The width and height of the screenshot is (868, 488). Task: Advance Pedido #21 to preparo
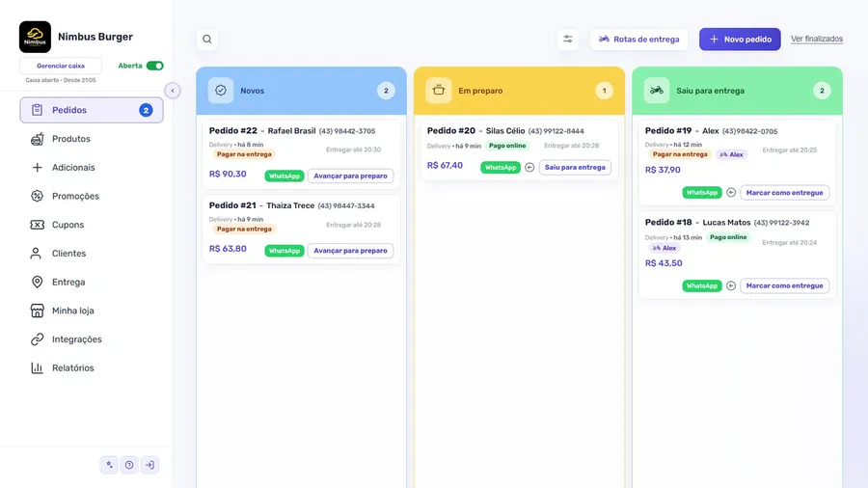tap(350, 251)
